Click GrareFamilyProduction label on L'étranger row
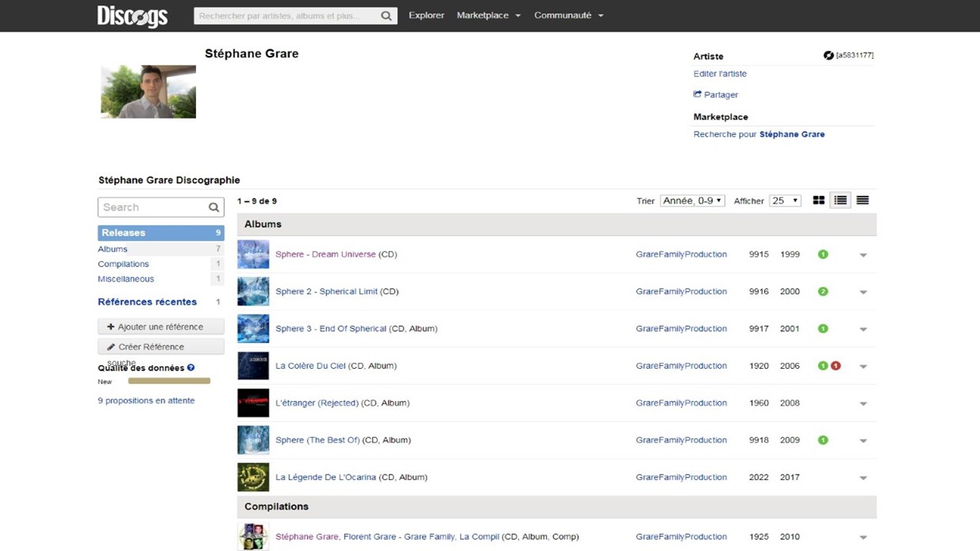The image size is (980, 551). click(681, 403)
